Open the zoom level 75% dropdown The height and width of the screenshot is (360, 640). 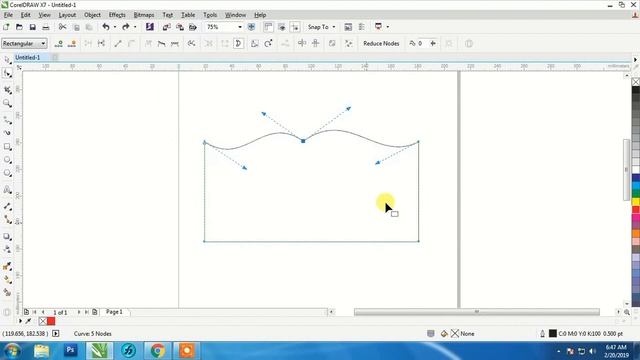240,27
